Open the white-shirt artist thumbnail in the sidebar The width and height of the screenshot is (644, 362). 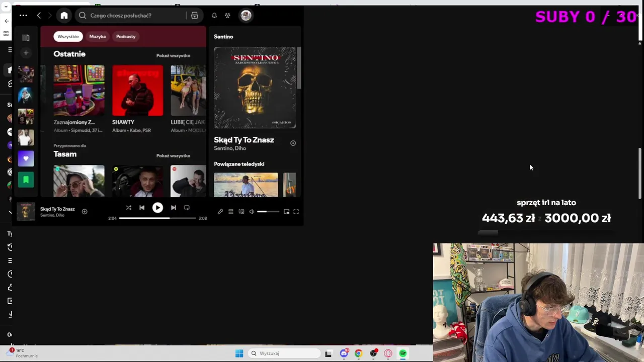coord(26,137)
